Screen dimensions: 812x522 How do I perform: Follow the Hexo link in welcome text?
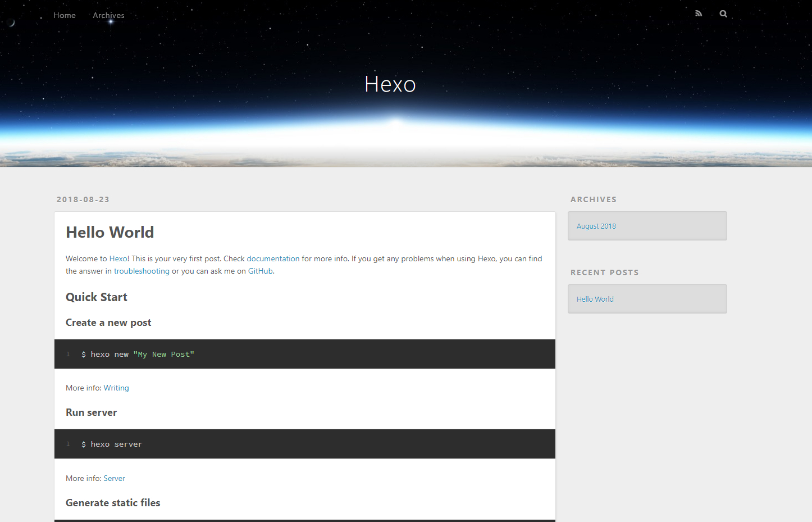click(x=118, y=258)
